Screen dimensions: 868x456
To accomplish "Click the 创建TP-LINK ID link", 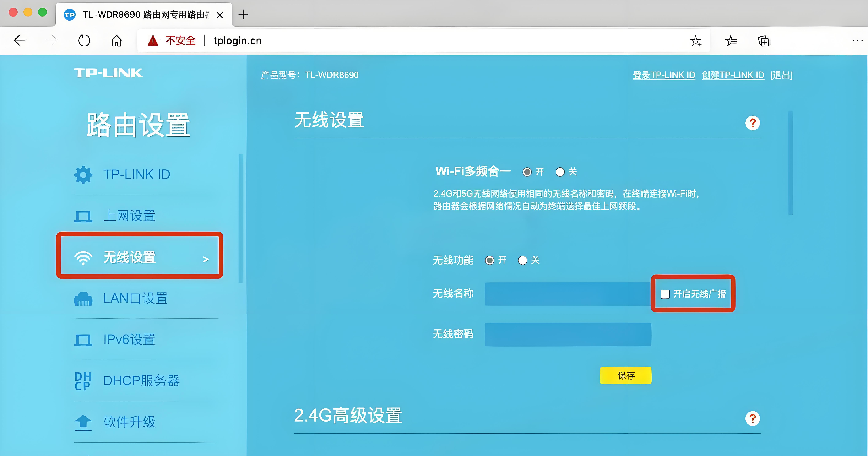I will tap(733, 75).
